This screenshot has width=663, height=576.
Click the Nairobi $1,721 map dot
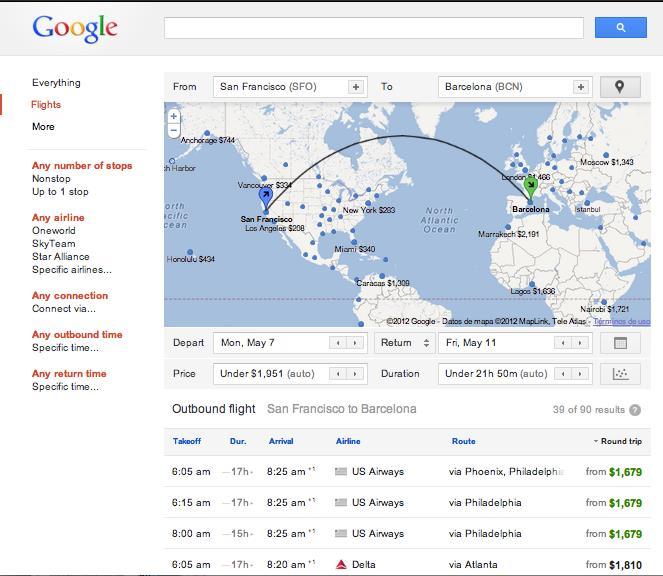pyautogui.click(x=604, y=302)
